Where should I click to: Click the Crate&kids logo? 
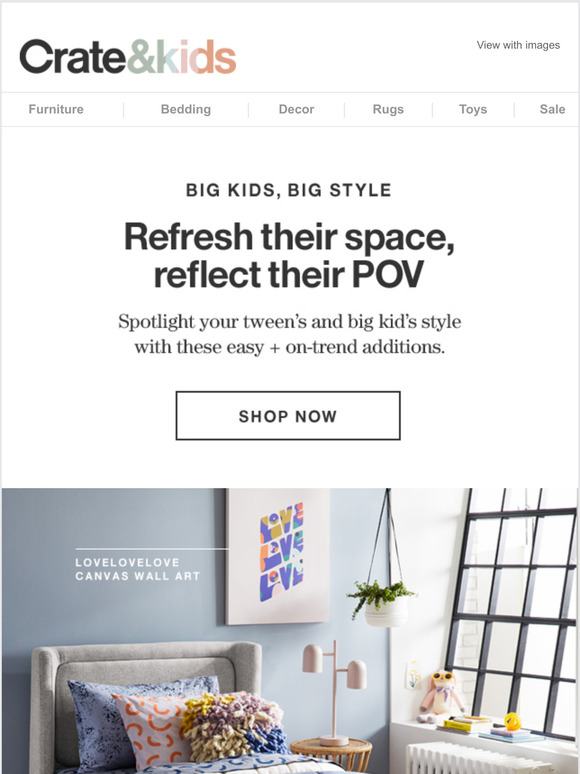(x=128, y=57)
